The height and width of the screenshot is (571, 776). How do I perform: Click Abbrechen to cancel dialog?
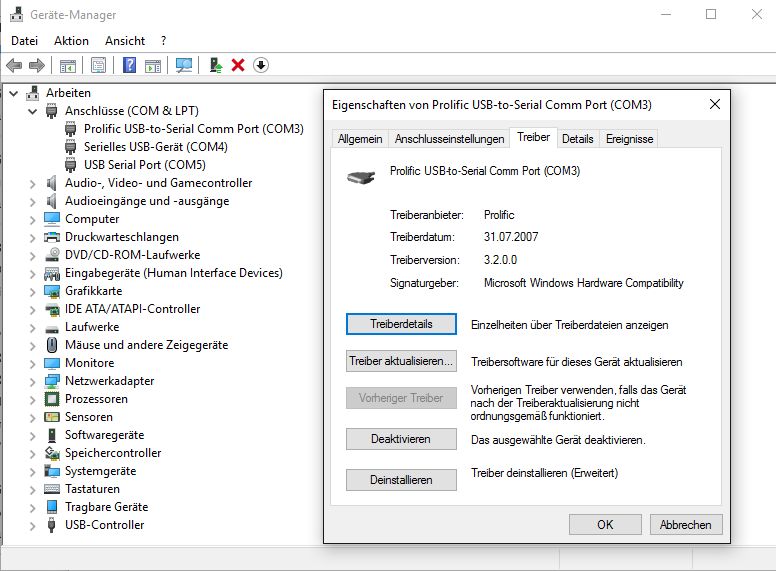click(685, 524)
